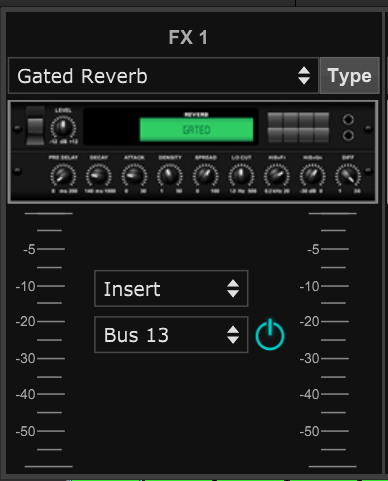
Task: Click the ATTACK knob
Action: pos(134,176)
